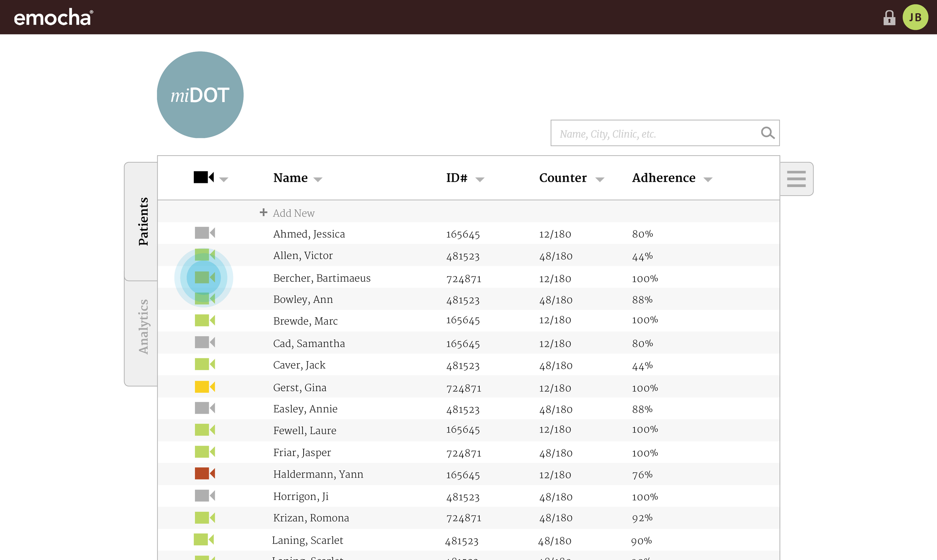Click the lock icon in header

[x=889, y=17]
